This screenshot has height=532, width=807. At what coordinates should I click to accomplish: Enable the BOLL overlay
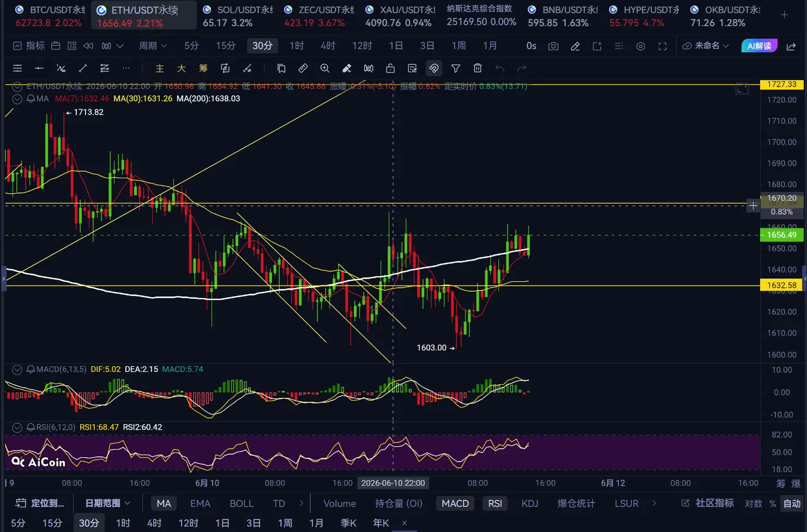[242, 503]
